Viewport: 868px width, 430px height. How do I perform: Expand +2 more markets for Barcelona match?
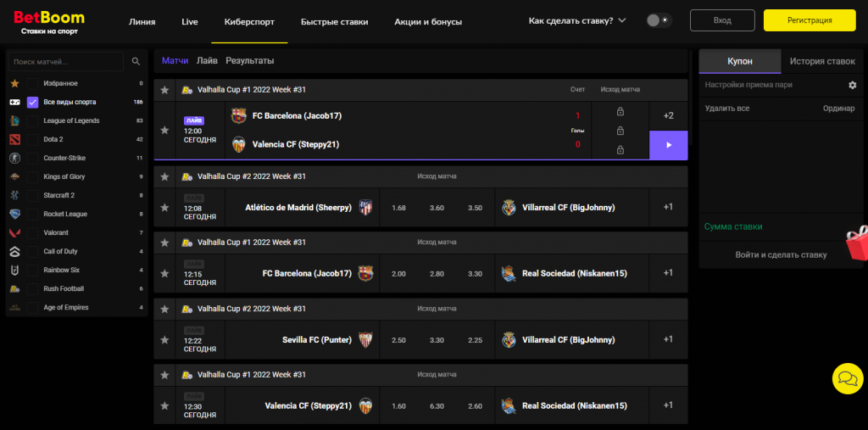click(668, 115)
